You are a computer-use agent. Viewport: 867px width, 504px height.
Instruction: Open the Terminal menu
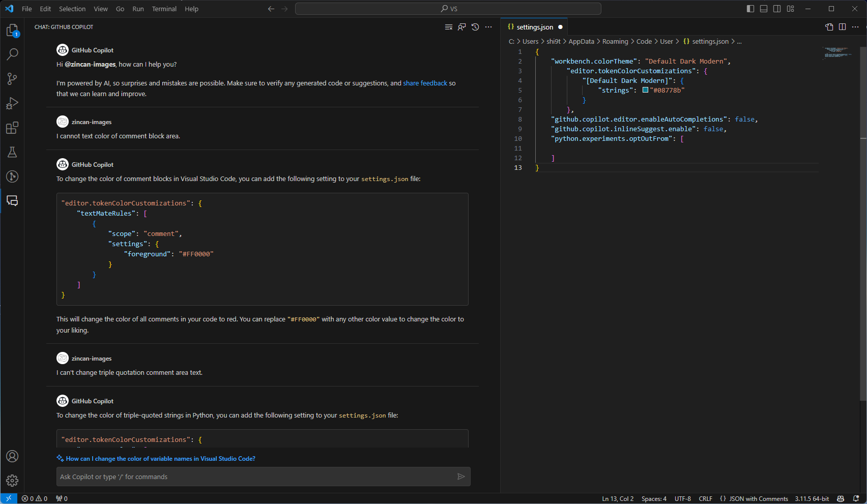click(x=164, y=9)
